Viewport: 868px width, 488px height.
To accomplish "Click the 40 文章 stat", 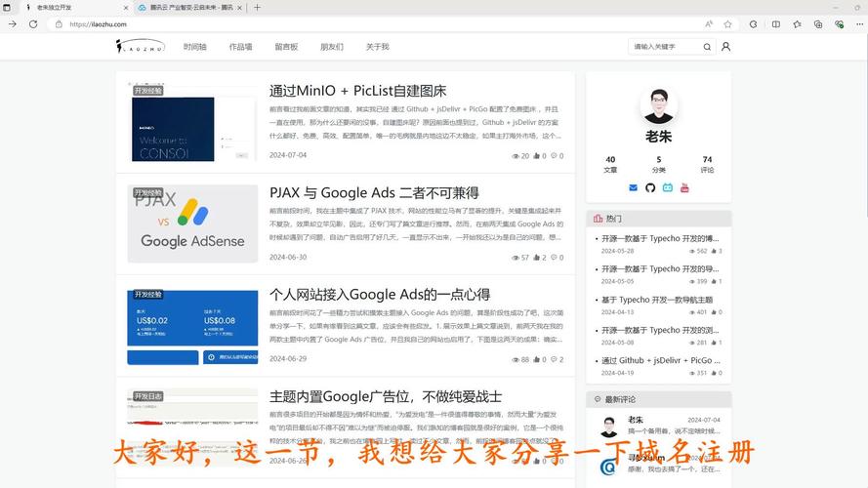I will coord(610,164).
